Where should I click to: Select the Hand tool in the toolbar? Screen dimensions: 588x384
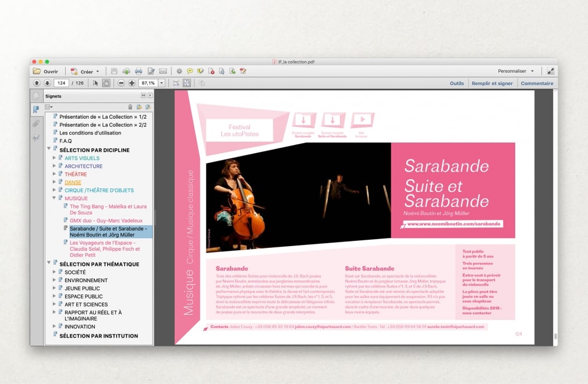pos(107,83)
